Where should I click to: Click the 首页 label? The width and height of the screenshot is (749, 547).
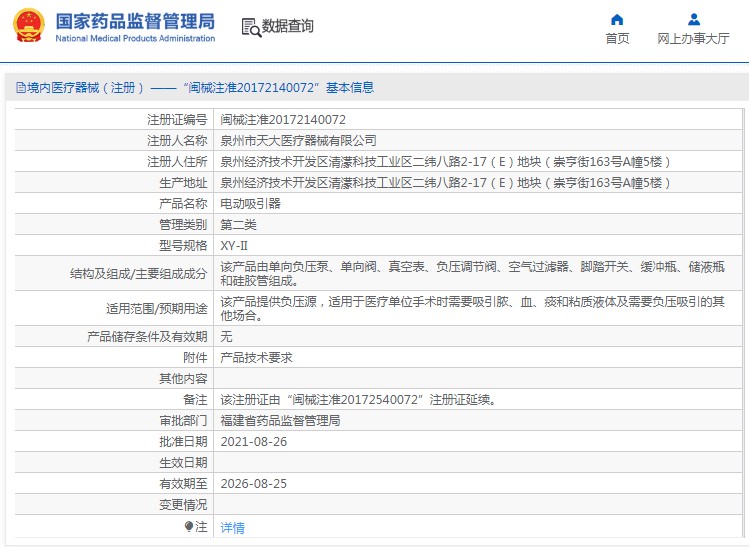[617, 38]
